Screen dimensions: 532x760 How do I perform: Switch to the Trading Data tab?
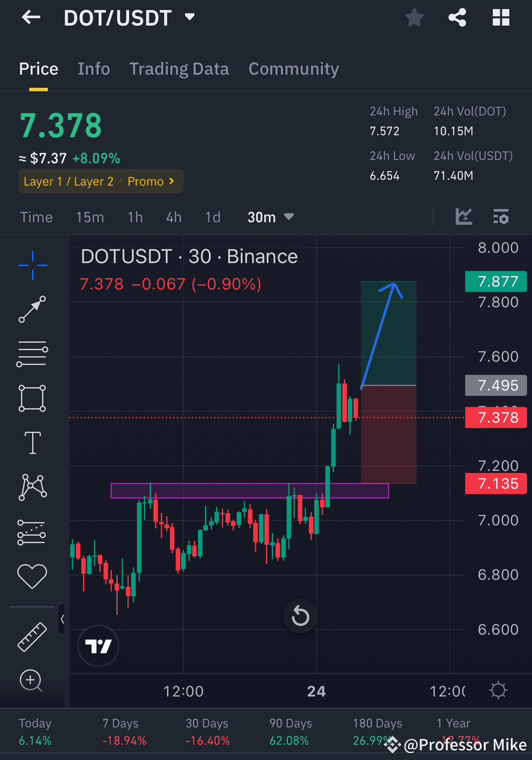point(179,69)
